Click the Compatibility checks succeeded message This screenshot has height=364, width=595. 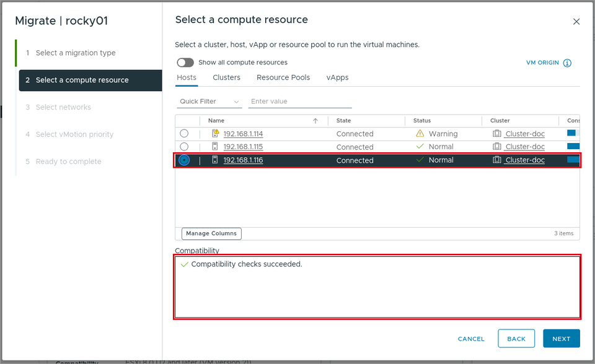click(x=246, y=264)
